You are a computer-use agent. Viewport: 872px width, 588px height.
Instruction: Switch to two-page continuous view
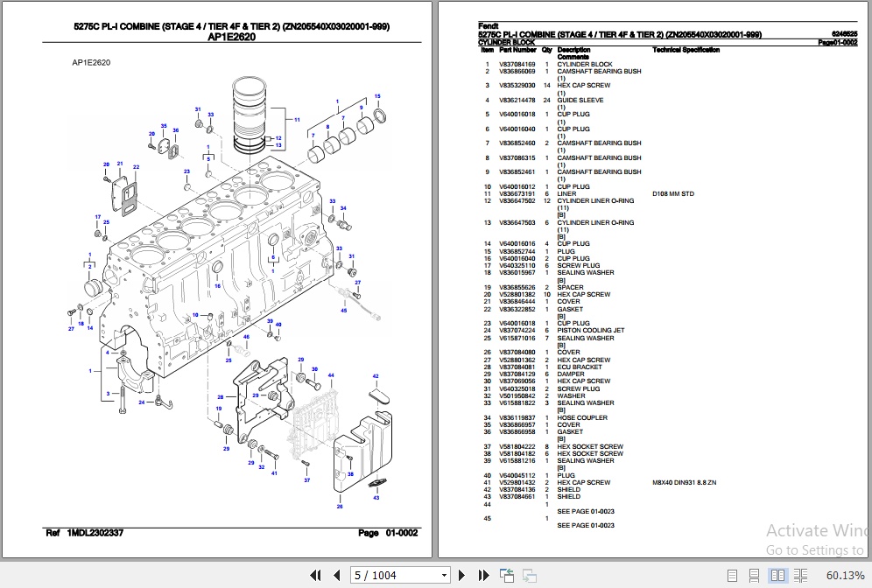[800, 575]
